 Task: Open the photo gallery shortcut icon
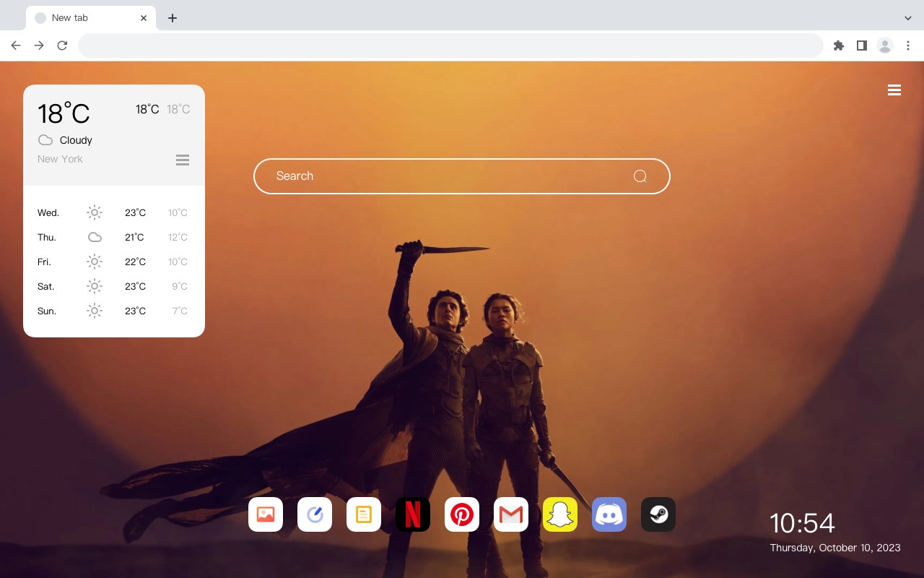(266, 514)
